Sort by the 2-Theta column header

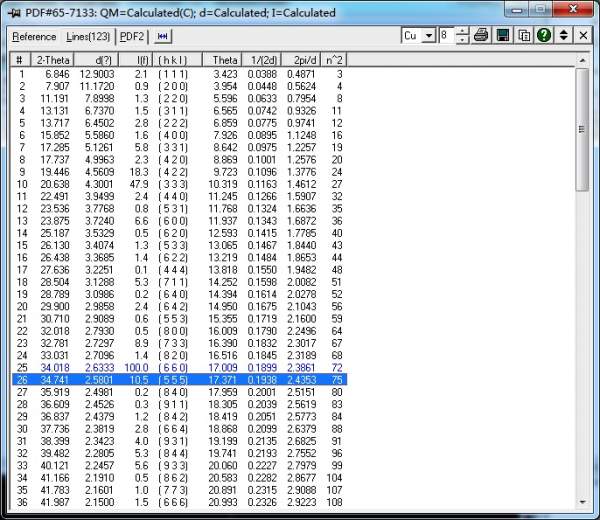click(x=51, y=60)
